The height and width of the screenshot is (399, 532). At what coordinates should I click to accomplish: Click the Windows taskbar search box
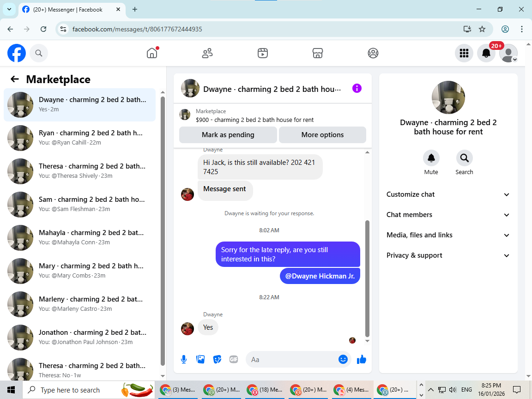pyautogui.click(x=89, y=390)
